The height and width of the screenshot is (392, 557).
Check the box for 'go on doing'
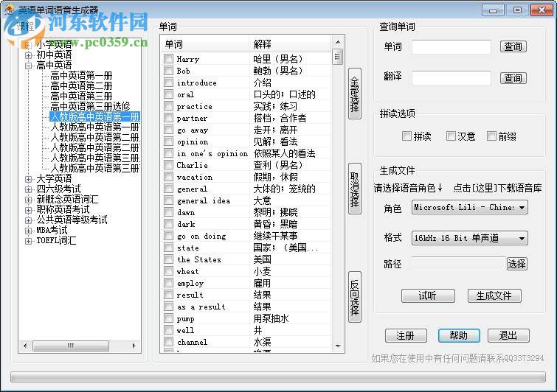[x=169, y=236]
